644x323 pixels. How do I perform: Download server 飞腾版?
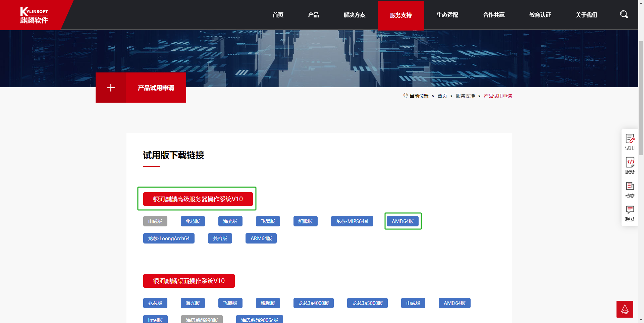268,221
